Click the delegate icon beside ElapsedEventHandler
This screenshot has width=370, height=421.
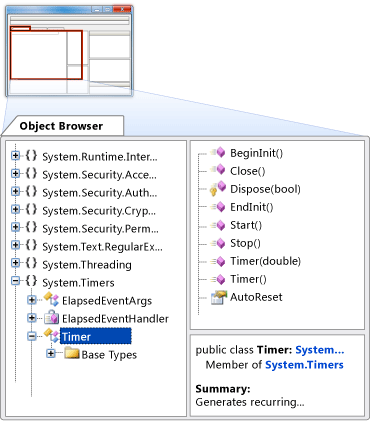pos(52,317)
